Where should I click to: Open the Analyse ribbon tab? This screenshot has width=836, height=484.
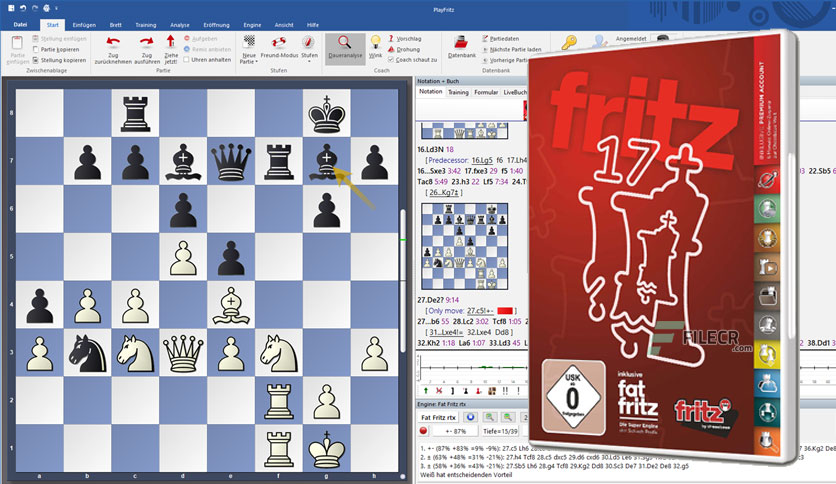click(180, 25)
